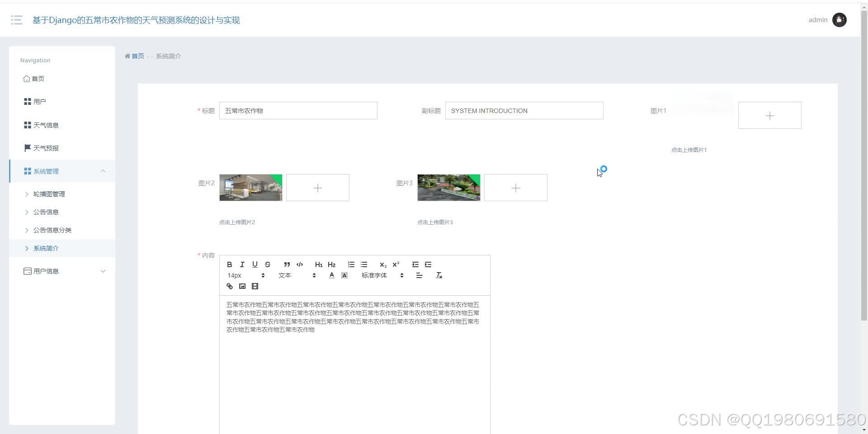Insert a blockquote in the editor
This screenshot has width=868, height=434.
coord(287,264)
